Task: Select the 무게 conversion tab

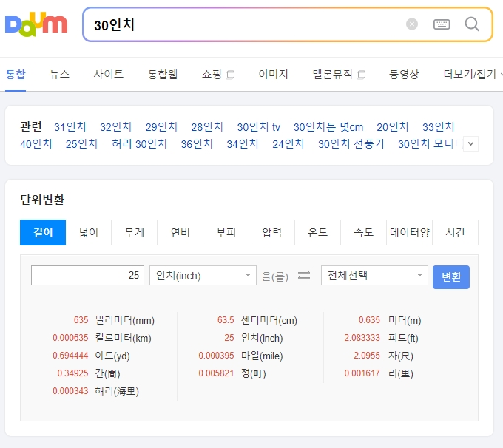Action: (x=135, y=232)
